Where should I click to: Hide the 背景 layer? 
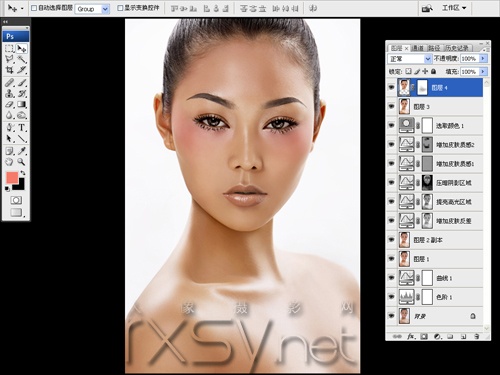391,316
